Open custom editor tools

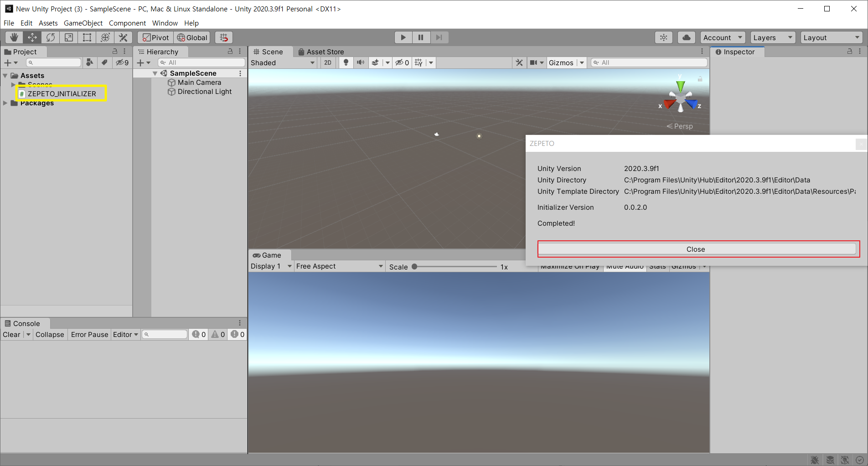124,37
